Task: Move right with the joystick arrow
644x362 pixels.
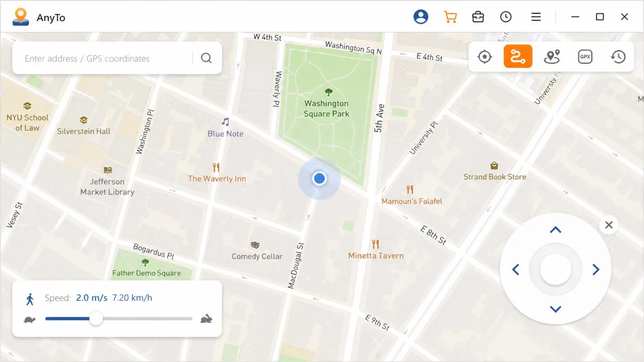Action: 596,269
